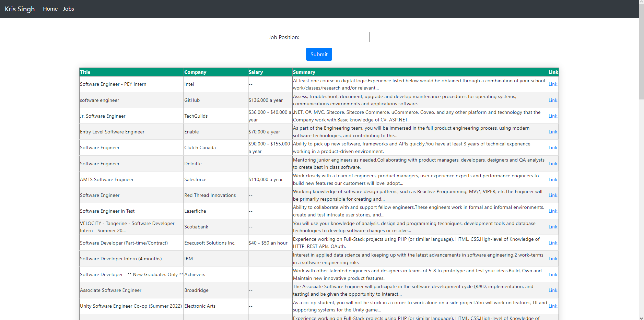644x320 pixels.
Task: Click the '$136,000 a year' salary cell
Action: pyautogui.click(x=270, y=100)
